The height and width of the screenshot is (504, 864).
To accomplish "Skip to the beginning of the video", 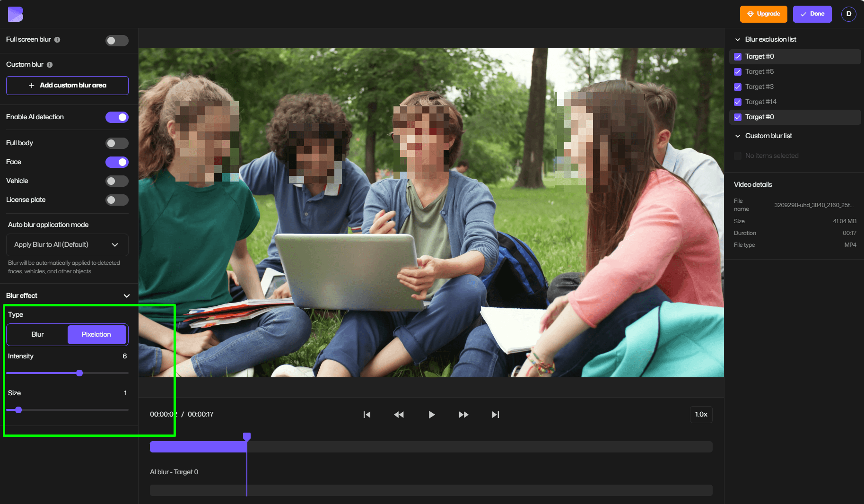I will click(367, 414).
